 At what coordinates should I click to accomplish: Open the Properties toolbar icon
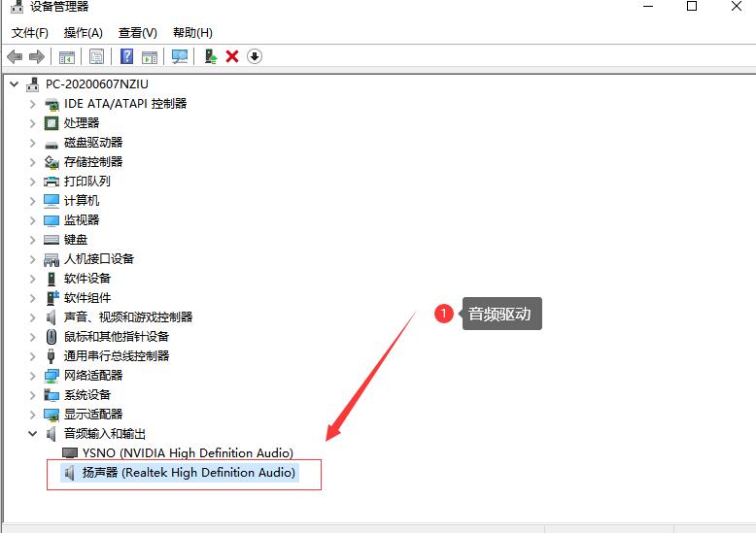pyautogui.click(x=96, y=57)
